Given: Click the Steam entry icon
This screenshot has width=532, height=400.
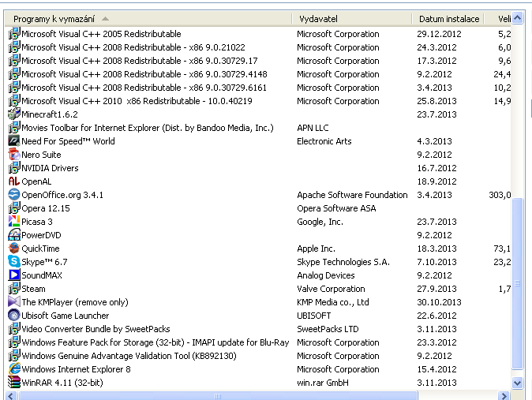Looking at the screenshot, I should (x=14, y=289).
